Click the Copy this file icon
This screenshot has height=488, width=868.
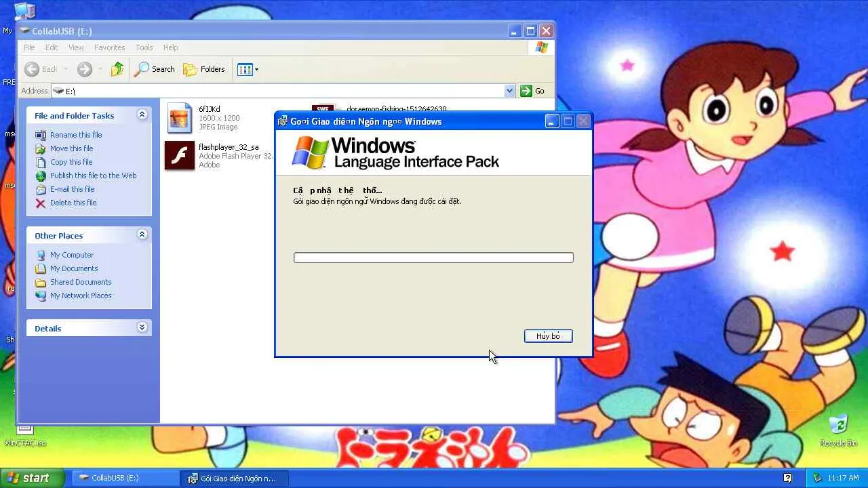point(41,162)
